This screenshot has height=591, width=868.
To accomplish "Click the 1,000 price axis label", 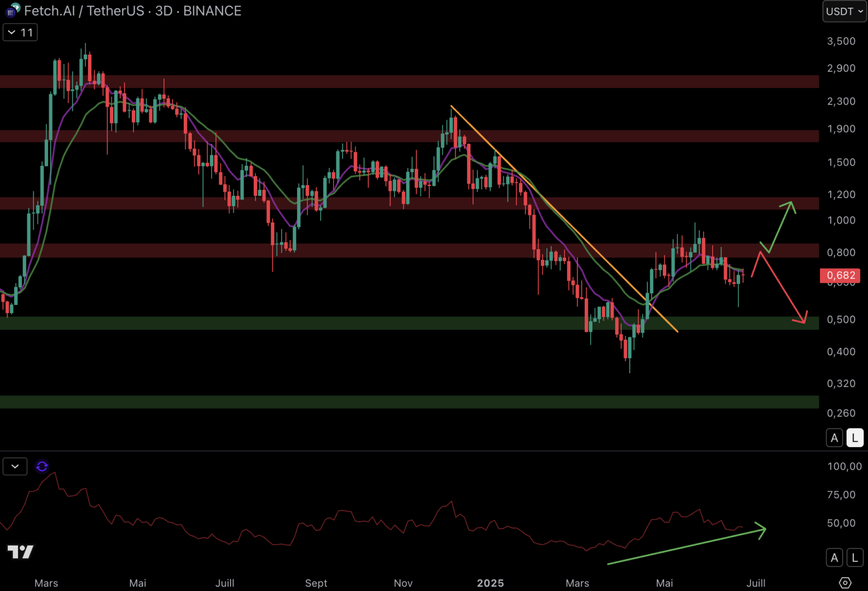I will pyautogui.click(x=841, y=220).
